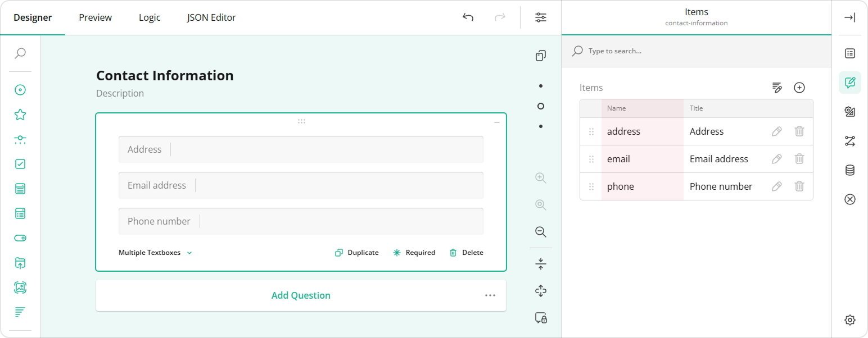Viewport: 868px width, 338px height.
Task: Zoom out the design surface
Action: coord(540,231)
